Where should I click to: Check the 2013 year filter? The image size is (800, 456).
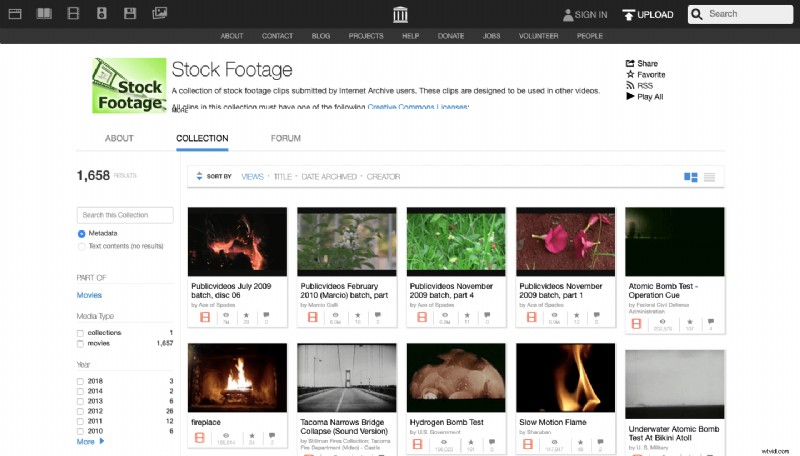[x=80, y=401]
